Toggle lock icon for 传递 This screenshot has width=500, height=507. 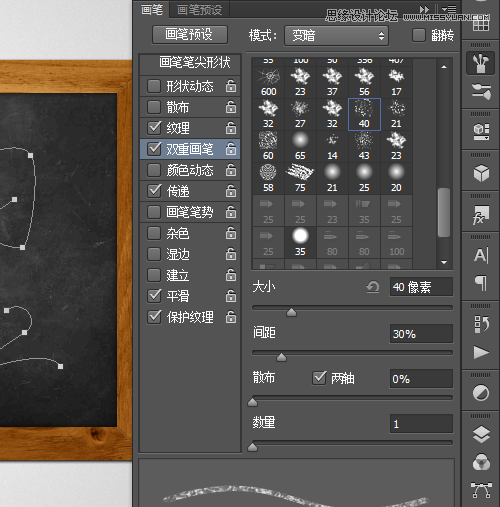pos(231,191)
